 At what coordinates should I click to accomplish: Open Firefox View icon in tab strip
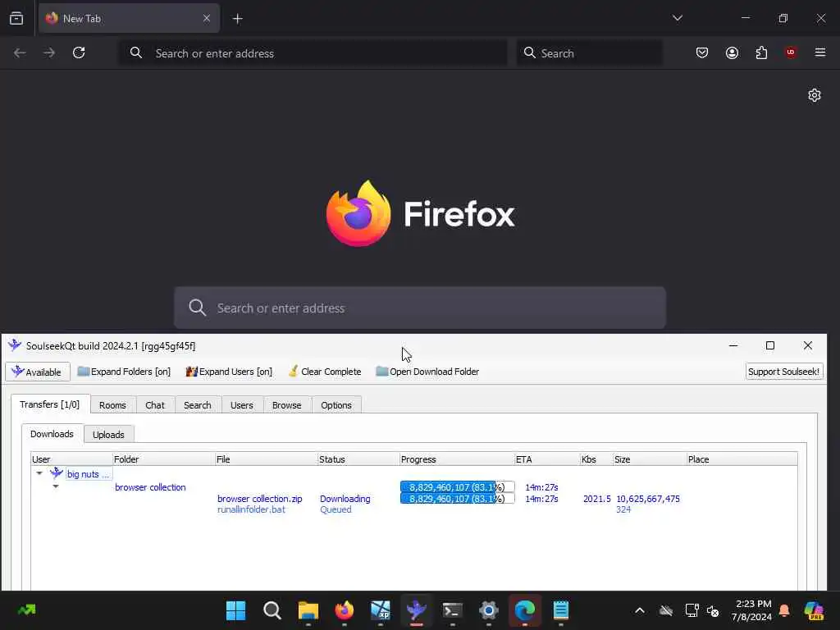[x=16, y=18]
